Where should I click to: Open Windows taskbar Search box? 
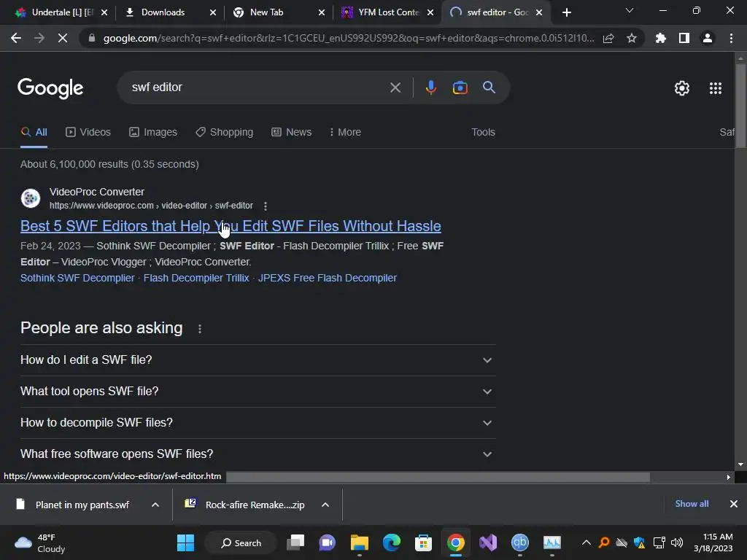(241, 542)
